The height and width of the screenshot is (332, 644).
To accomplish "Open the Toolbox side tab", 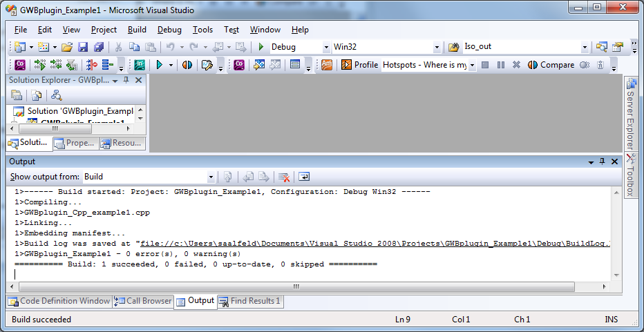I will [x=630, y=175].
